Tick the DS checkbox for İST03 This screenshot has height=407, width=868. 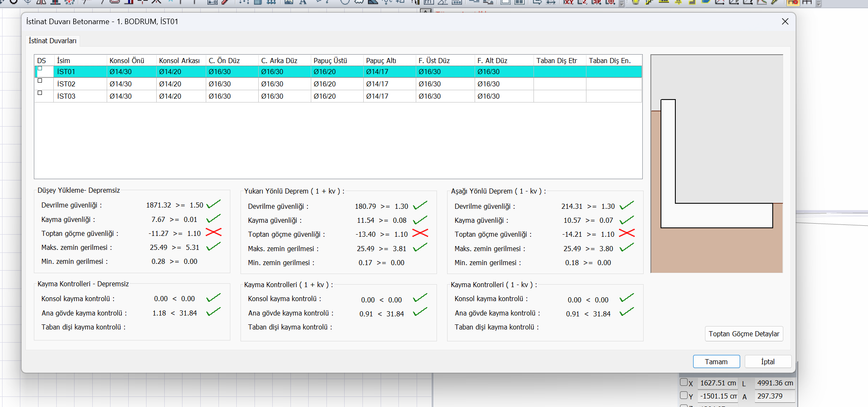tap(40, 93)
